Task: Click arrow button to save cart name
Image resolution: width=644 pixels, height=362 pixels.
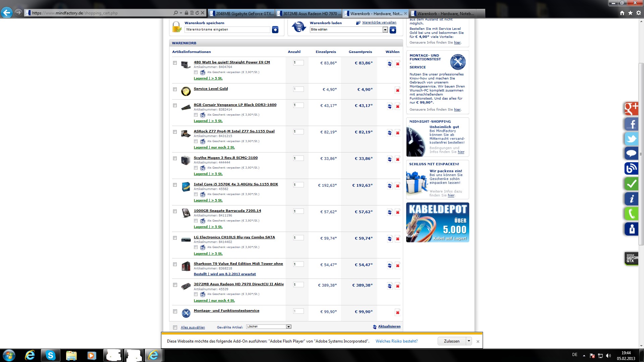Action: point(275,30)
